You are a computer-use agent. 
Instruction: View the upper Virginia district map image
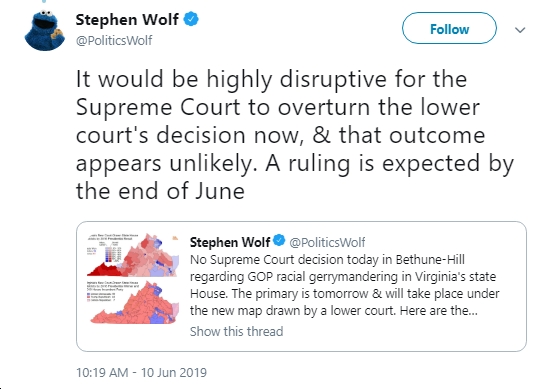pos(134,255)
